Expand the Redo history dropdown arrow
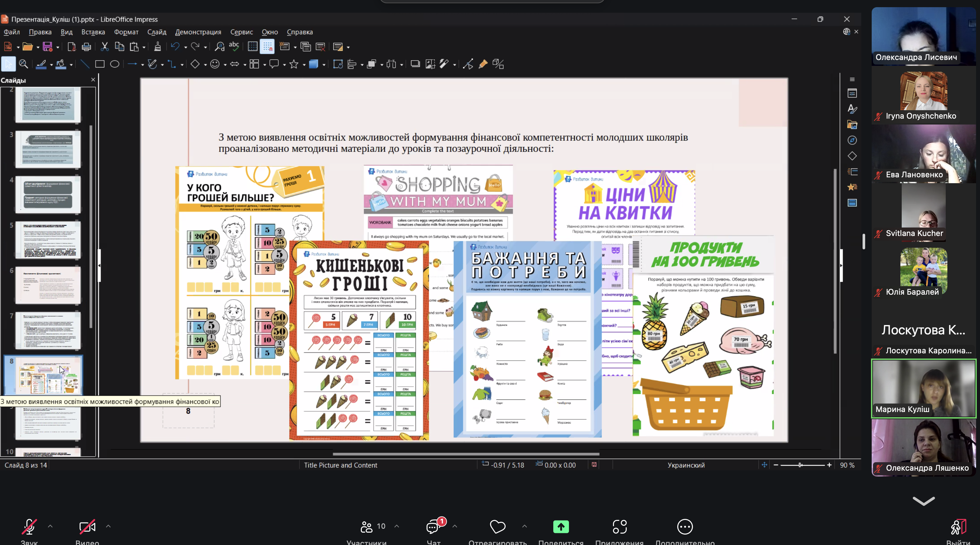This screenshot has width=980, height=545. [x=205, y=48]
